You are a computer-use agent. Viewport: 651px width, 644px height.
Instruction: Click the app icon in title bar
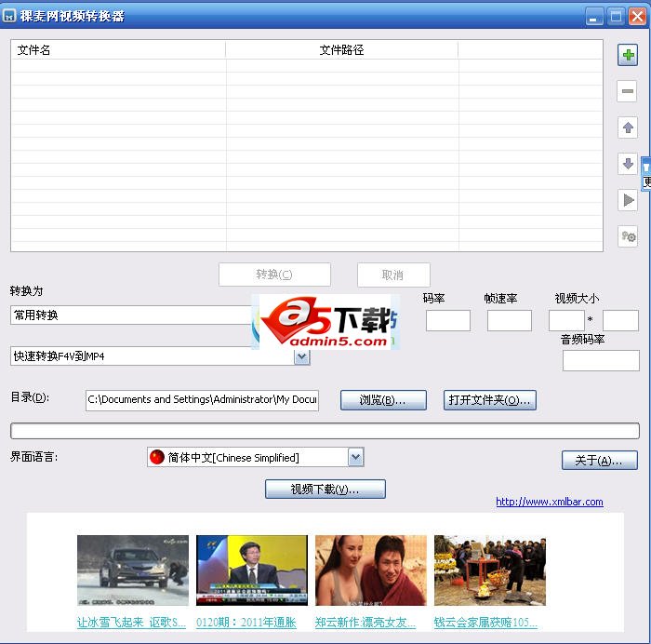coord(9,16)
